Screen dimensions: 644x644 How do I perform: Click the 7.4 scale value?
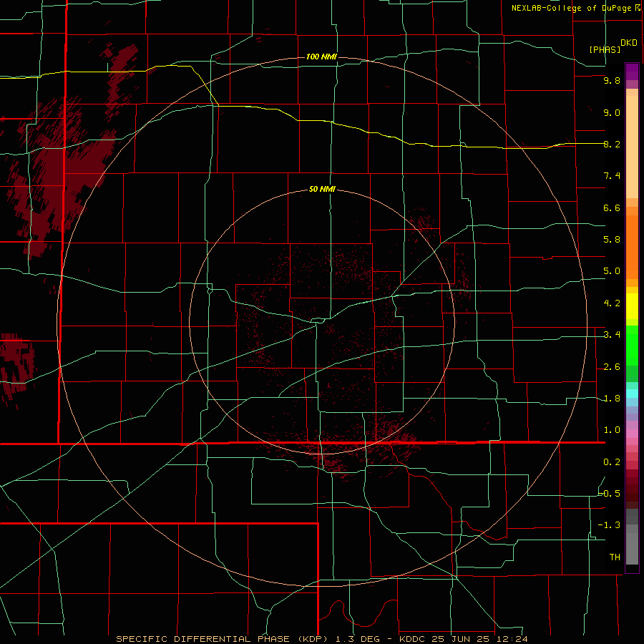[612, 176]
